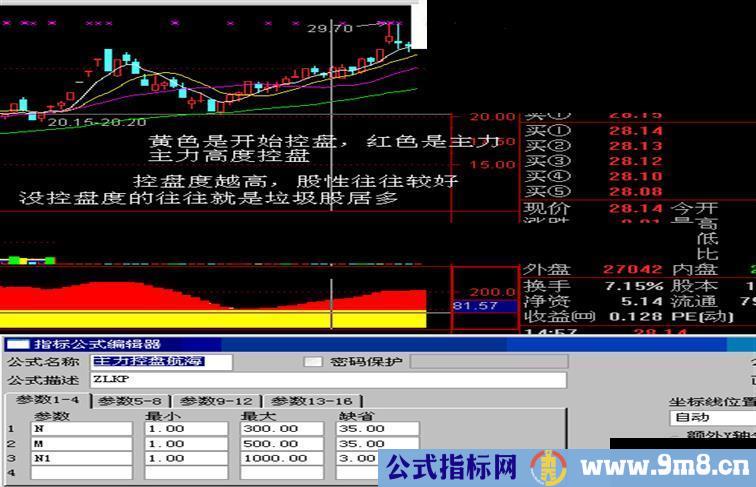The width and height of the screenshot is (756, 487).
Task: Toggle the 密码保护 checkbox
Action: tap(313, 362)
